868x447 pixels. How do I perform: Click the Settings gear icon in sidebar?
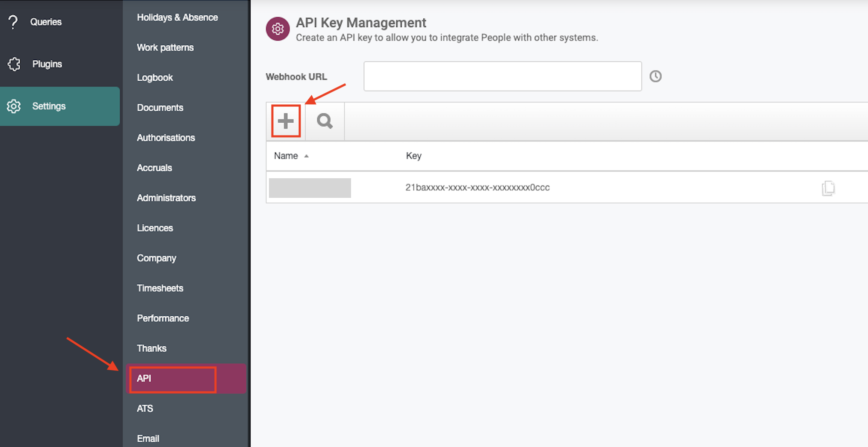coord(14,106)
